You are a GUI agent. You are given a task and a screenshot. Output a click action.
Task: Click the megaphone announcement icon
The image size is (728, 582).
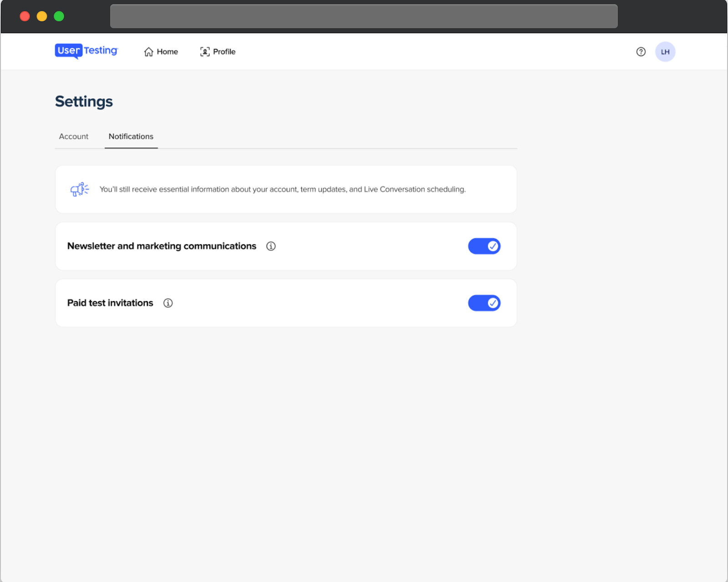80,189
